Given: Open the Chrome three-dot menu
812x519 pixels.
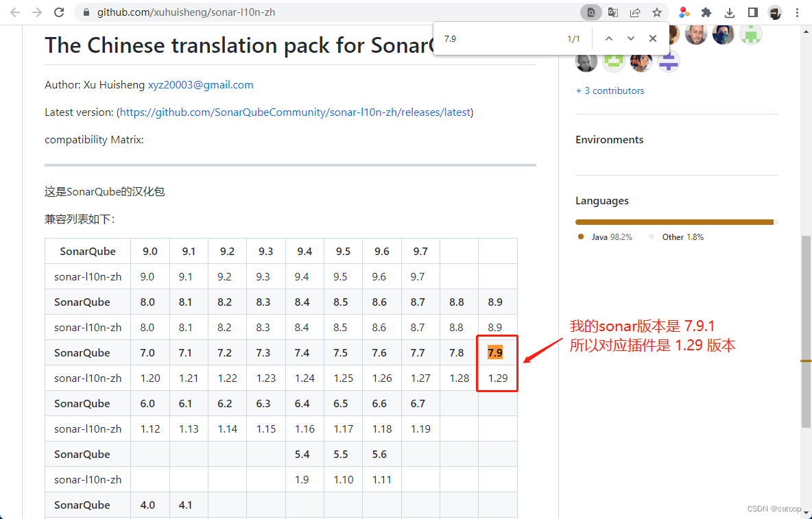Looking at the screenshot, I should click(x=797, y=12).
